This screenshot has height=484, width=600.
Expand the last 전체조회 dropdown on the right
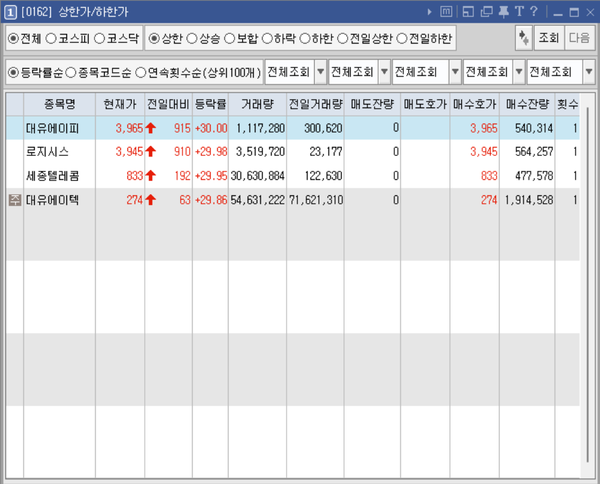point(581,73)
